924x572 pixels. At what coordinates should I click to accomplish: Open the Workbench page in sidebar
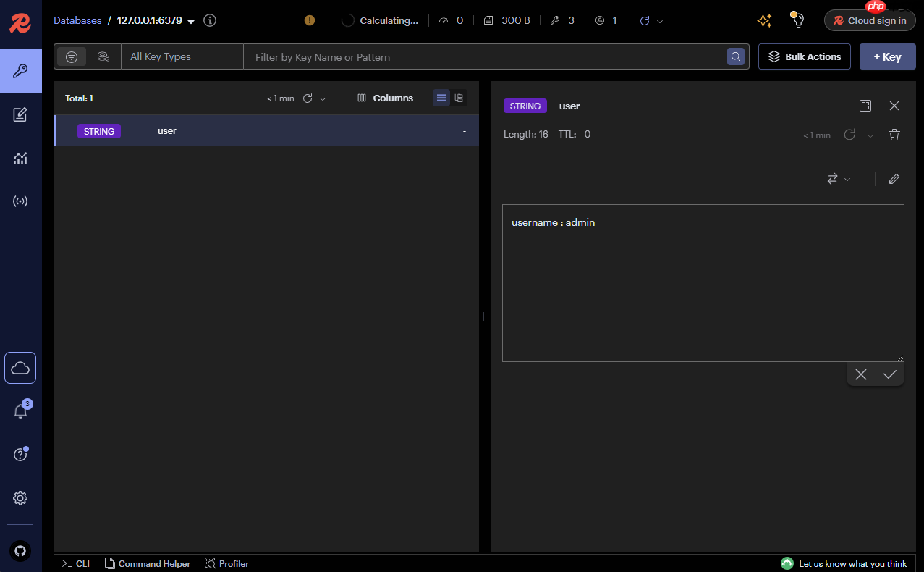tap(20, 114)
